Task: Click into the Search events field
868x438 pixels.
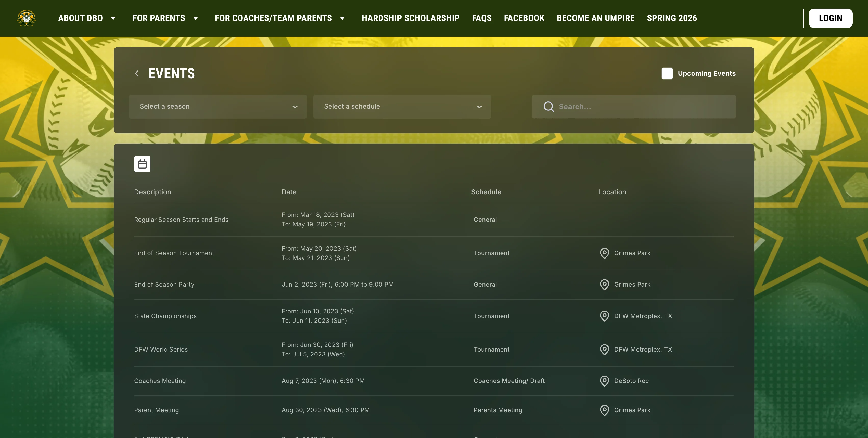Action: point(633,107)
